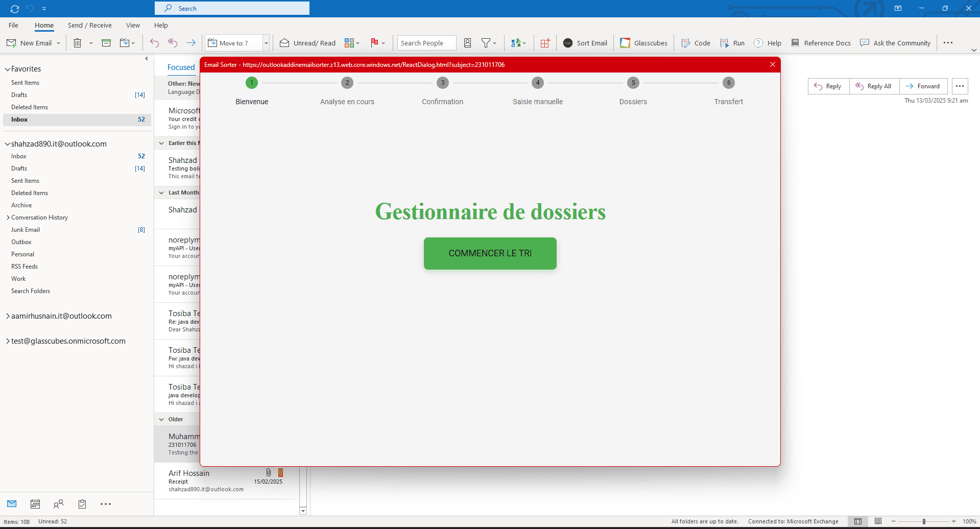This screenshot has height=529, width=980.
Task: Select the Focused inbox tab
Action: [181, 67]
